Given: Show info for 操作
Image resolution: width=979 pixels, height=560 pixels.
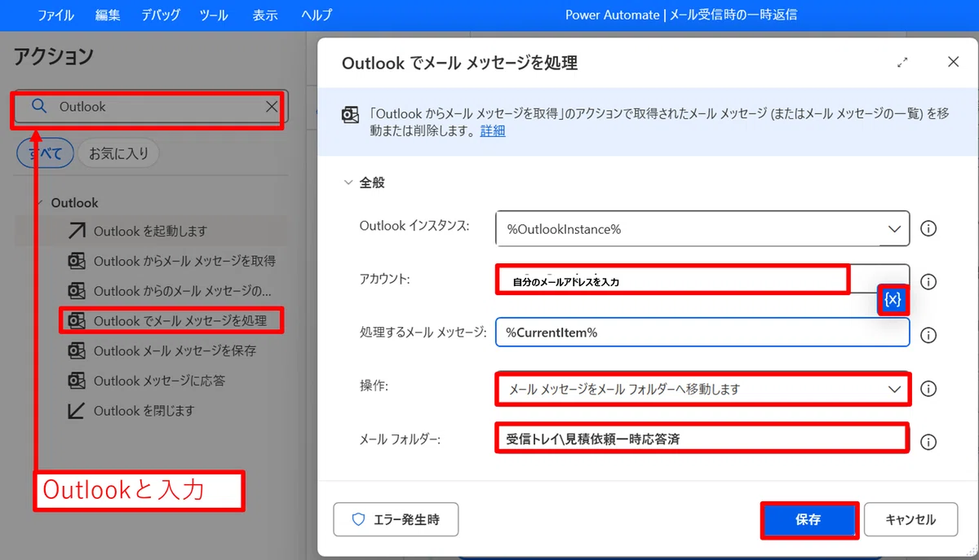Looking at the screenshot, I should point(928,389).
